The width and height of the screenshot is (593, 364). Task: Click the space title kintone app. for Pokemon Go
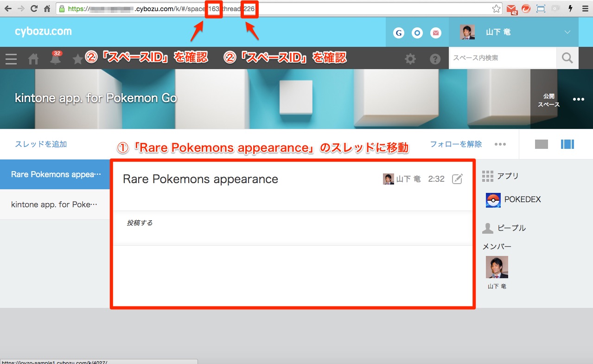tap(96, 98)
